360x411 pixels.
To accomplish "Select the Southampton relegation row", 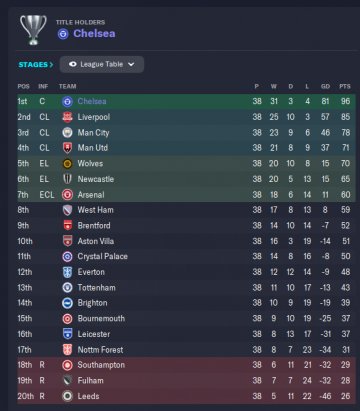I will point(186,365).
